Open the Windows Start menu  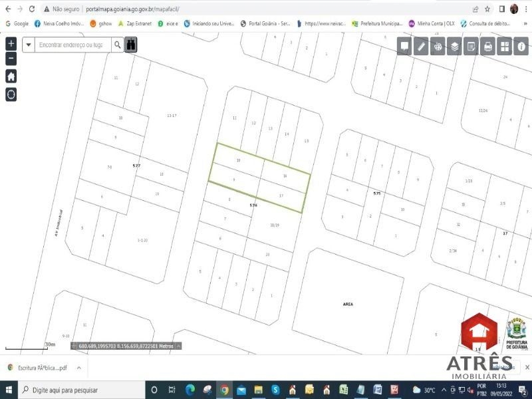click(7, 390)
